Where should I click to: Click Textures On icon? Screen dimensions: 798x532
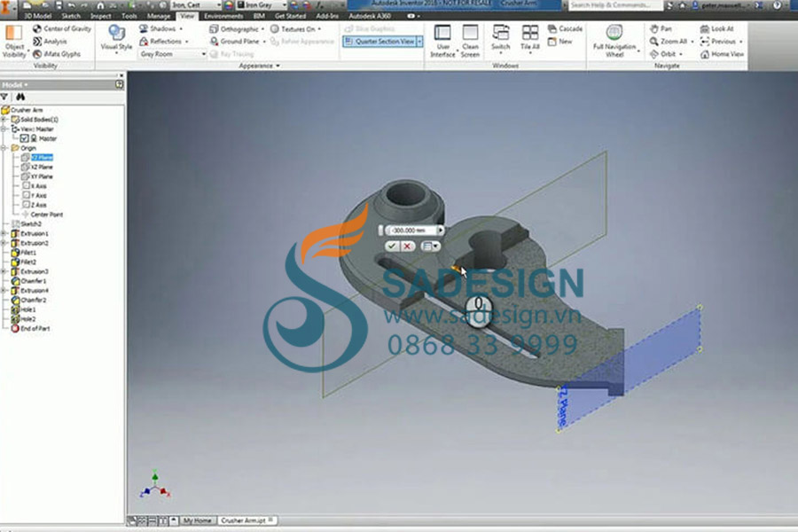(275, 29)
